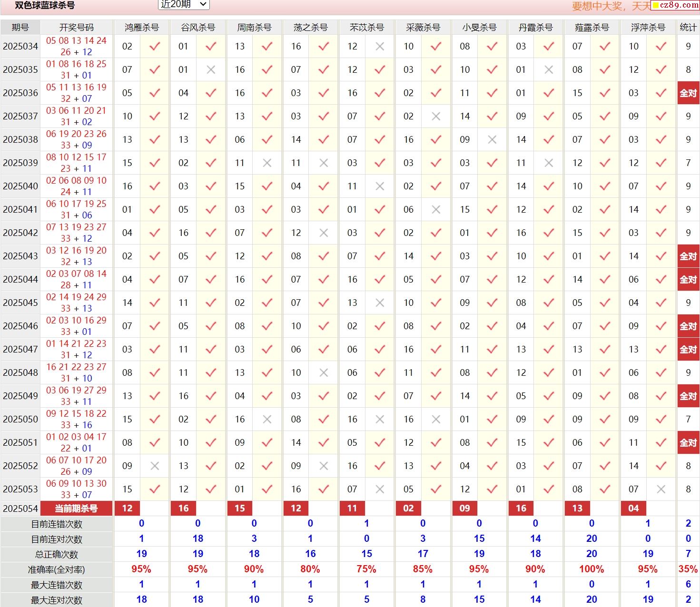This screenshot has width=700, height=607.
Task: Click the 全对 badge in the 2025051 row
Action: tap(688, 442)
